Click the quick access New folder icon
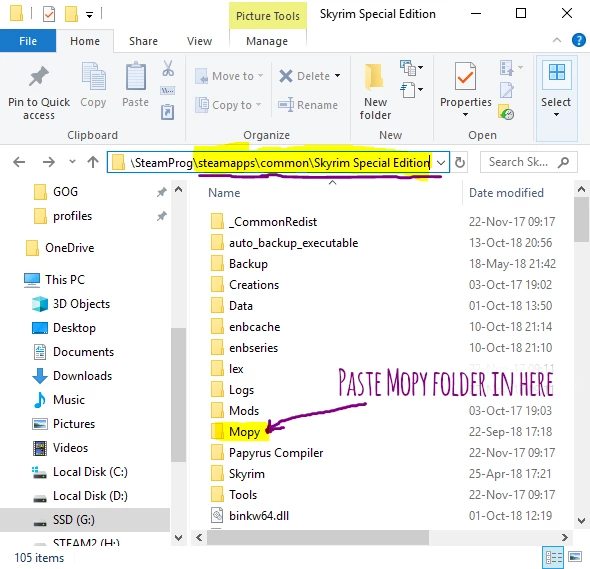The image size is (590, 569). pyautogui.click(x=71, y=14)
